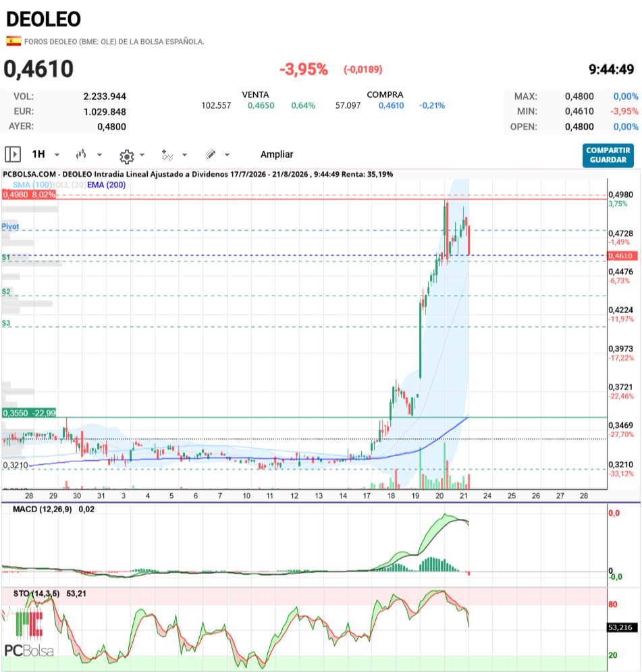Click the 9:44:49 time display
Viewport: 642px width, 672px height.
coord(611,69)
